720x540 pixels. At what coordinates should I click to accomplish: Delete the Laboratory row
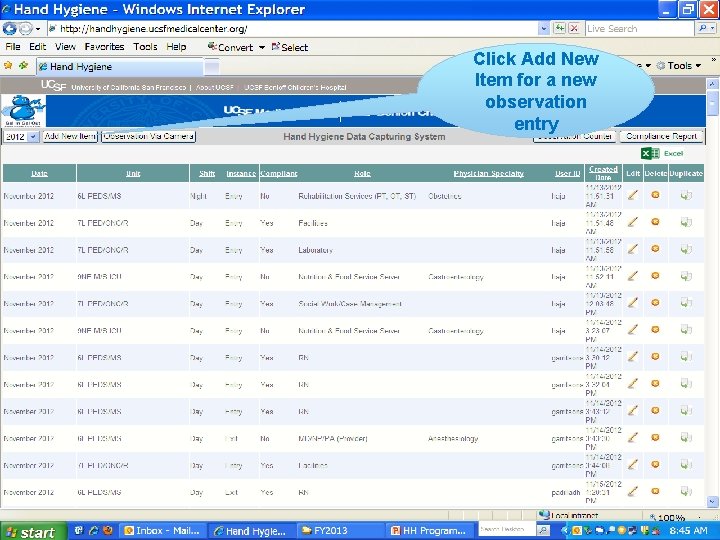tap(655, 248)
